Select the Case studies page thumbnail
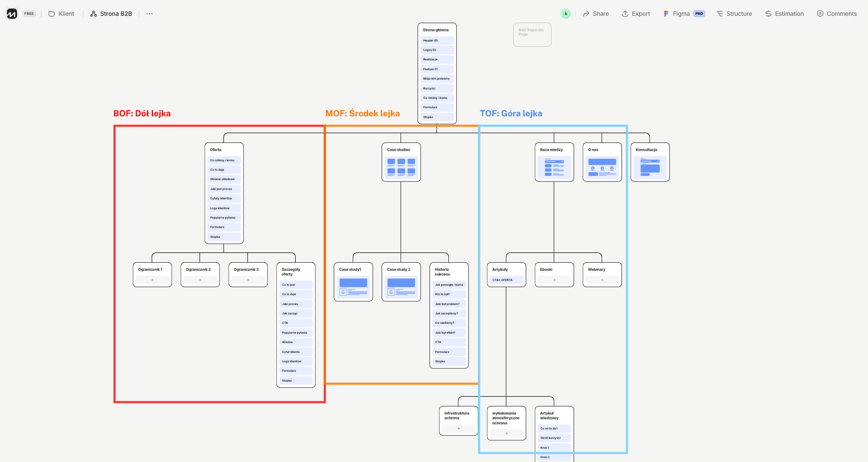The image size is (868, 462). coord(401,167)
